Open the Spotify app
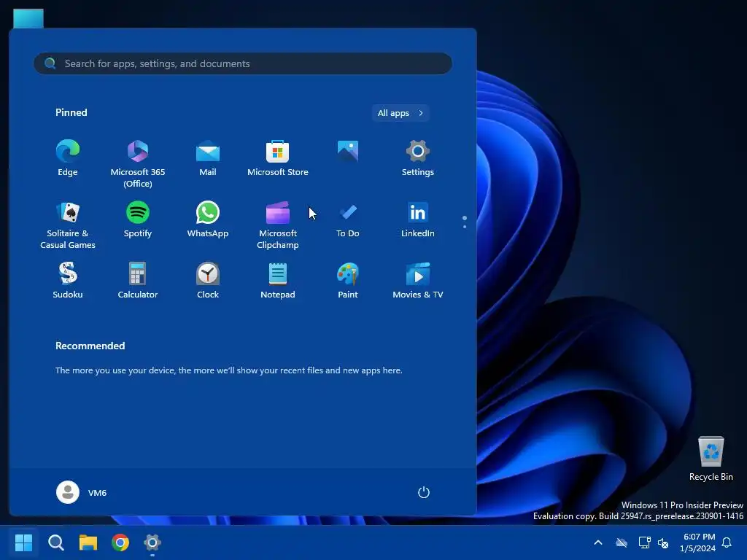The height and width of the screenshot is (560, 747). tap(138, 219)
